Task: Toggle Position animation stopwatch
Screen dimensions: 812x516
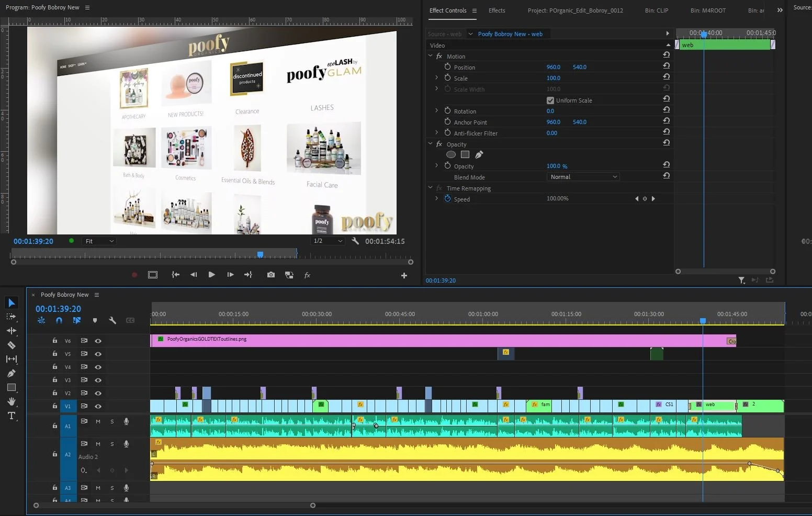Action: (447, 66)
